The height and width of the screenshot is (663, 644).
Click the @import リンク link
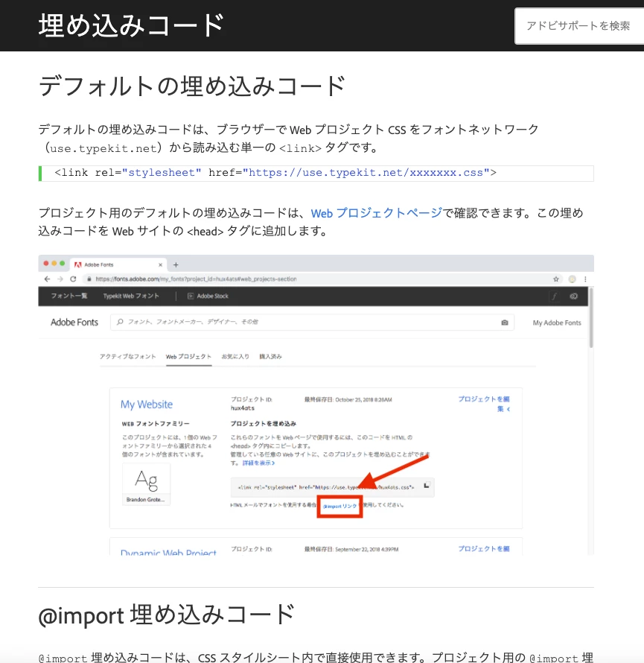(339, 506)
